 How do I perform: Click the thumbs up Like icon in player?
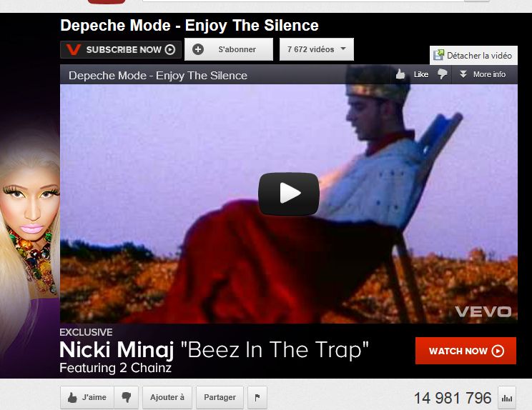(400, 74)
